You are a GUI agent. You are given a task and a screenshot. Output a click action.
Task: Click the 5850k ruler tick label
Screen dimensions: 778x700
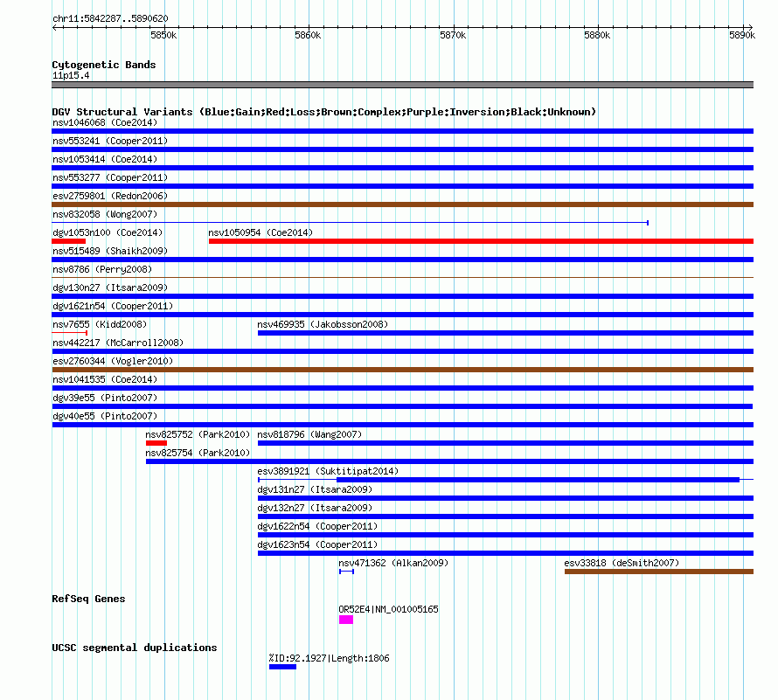[163, 35]
